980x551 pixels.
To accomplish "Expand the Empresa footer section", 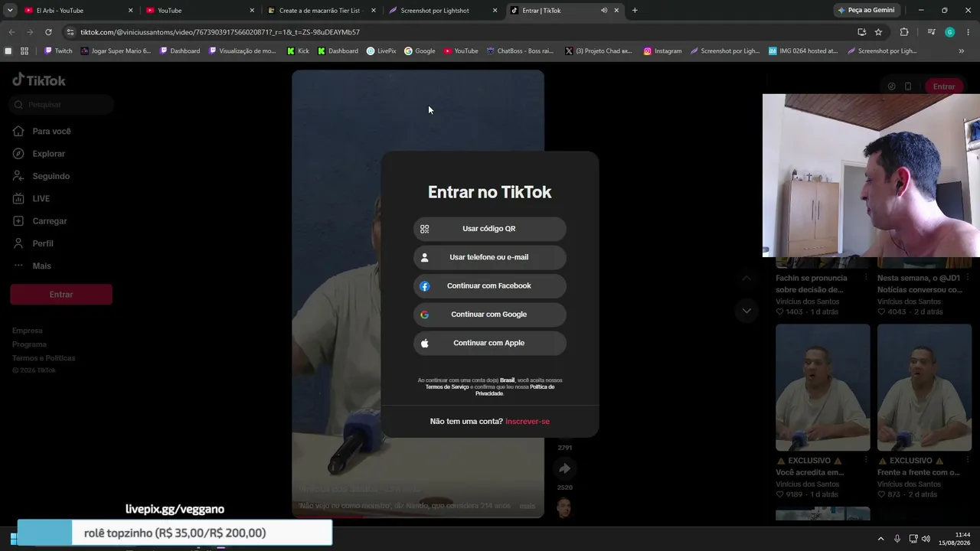I will coord(28,331).
